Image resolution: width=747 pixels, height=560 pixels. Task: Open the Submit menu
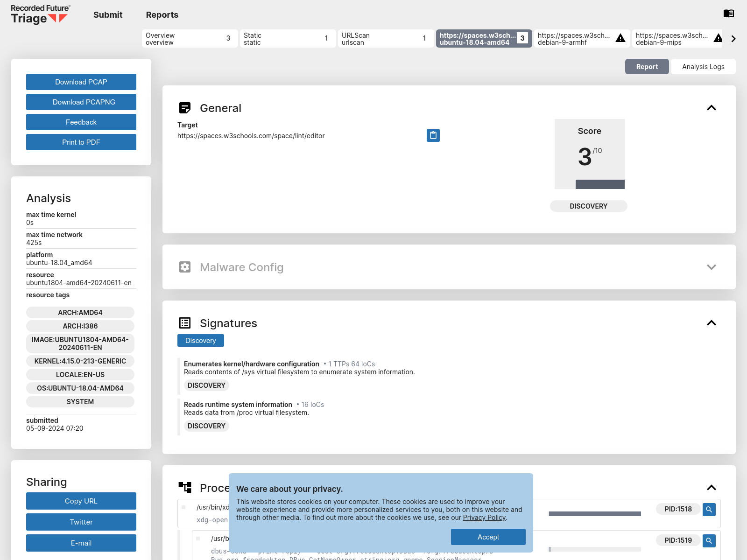108,14
